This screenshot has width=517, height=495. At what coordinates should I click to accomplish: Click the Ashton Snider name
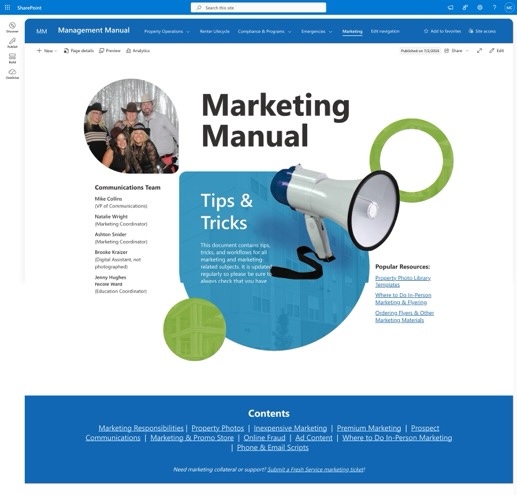click(110, 234)
